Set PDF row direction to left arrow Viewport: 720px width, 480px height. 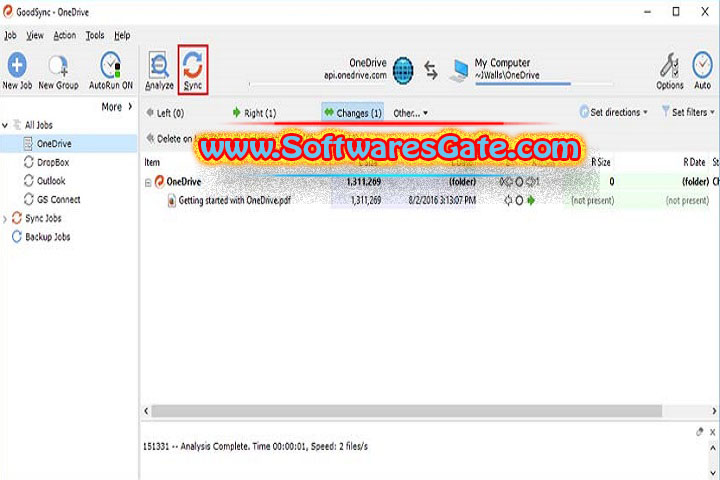pyautogui.click(x=508, y=201)
